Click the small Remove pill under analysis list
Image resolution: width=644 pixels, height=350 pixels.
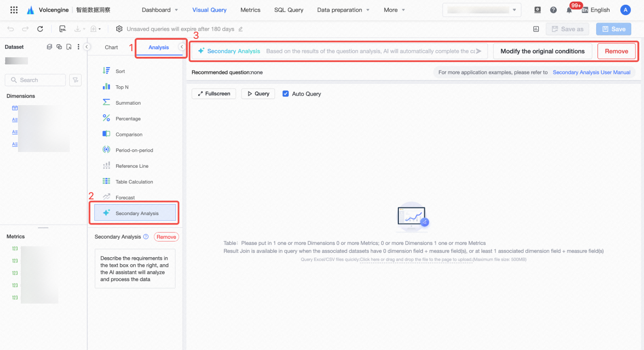(166, 237)
